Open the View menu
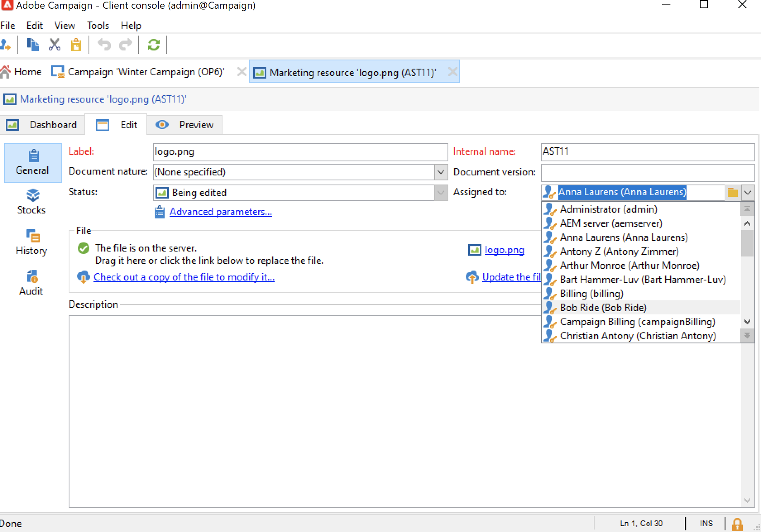 (65, 26)
